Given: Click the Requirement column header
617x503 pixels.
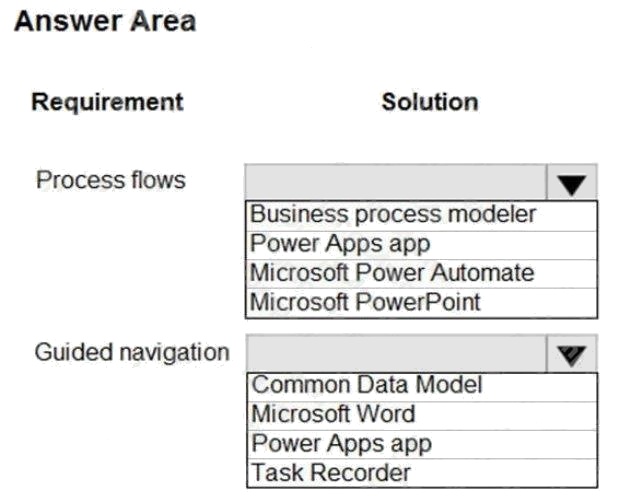Looking at the screenshot, I should point(107,102).
